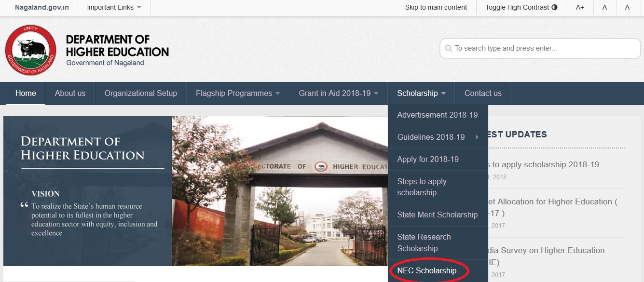Toggle High Contrast mode

point(521,7)
